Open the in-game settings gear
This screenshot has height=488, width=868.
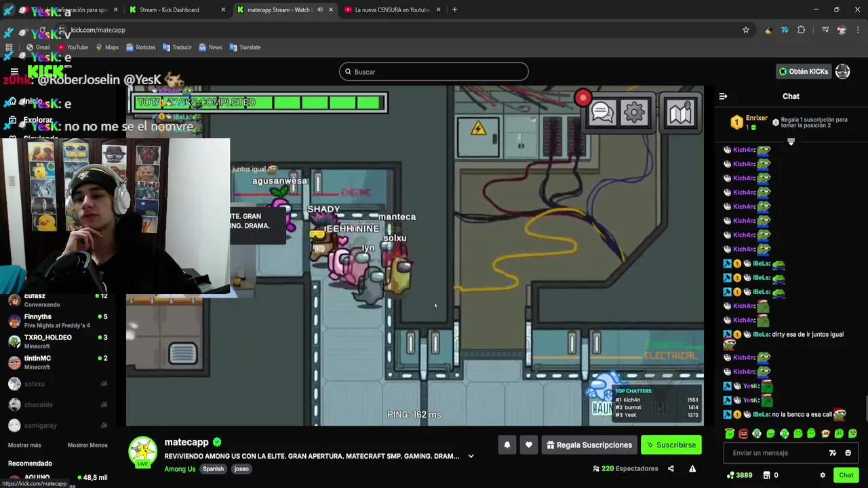(x=635, y=113)
